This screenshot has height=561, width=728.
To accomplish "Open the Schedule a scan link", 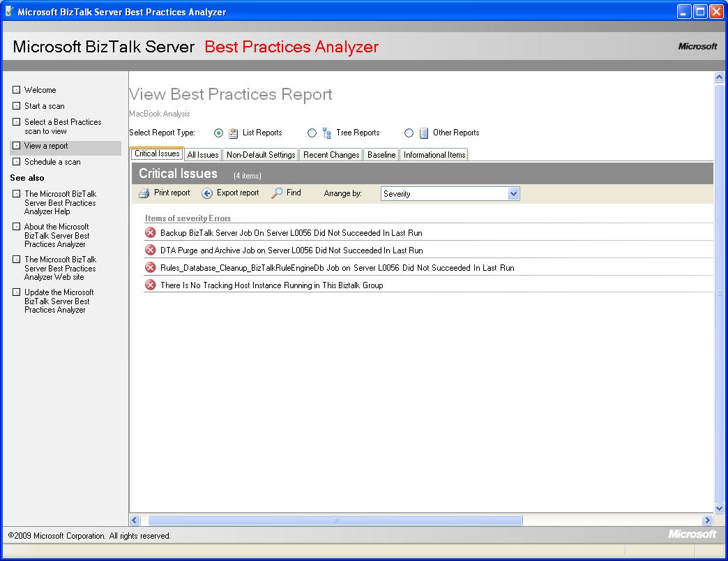I will tap(52, 162).
